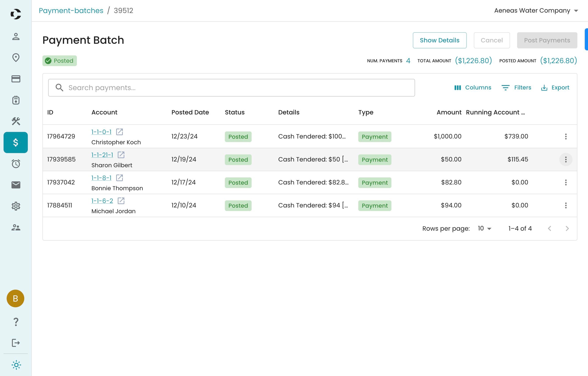This screenshot has height=376, width=588.
Task: Open the alarm clock sidebar icon
Action: (x=16, y=163)
